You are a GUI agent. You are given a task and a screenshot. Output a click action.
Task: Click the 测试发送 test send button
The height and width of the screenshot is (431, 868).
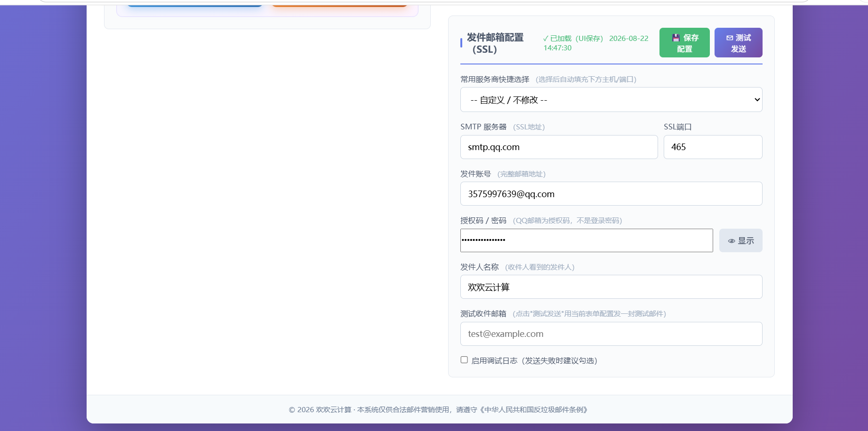coord(738,43)
